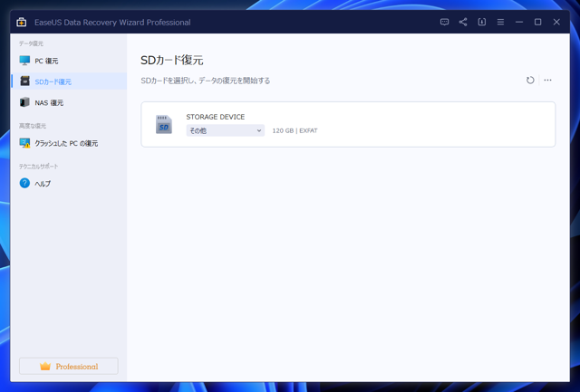Click the SDカード復元 page heading
Image resolution: width=580 pixels, height=392 pixels.
tap(172, 61)
